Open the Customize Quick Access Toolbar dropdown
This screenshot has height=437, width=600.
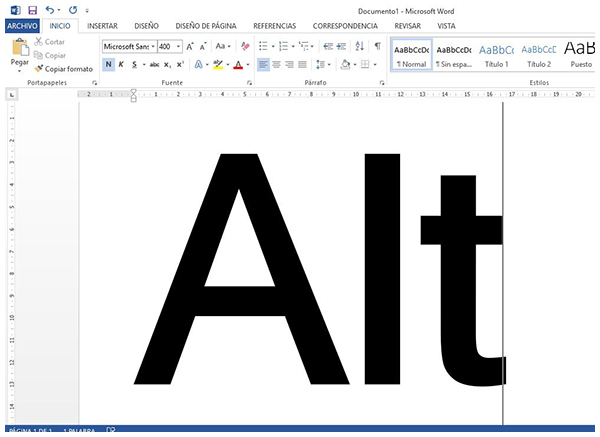tap(87, 11)
